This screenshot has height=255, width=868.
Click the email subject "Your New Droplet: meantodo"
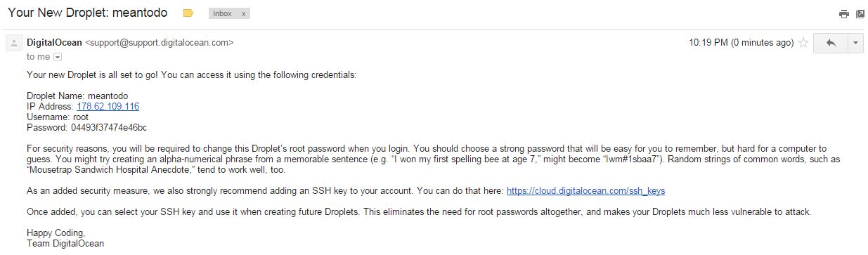(91, 13)
